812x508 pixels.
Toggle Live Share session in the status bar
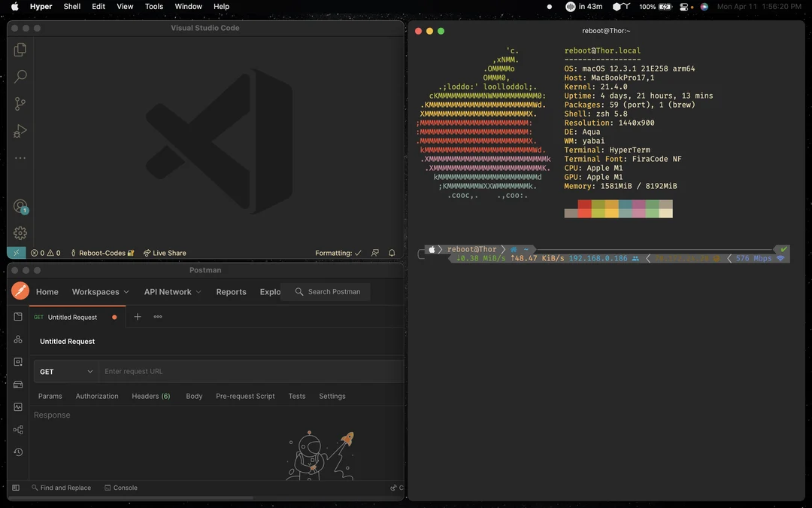[164, 253]
